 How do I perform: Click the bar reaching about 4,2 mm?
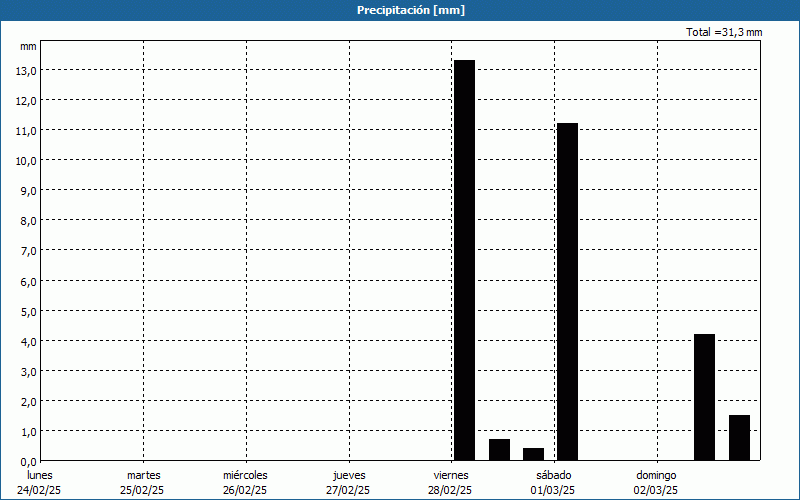704,397
